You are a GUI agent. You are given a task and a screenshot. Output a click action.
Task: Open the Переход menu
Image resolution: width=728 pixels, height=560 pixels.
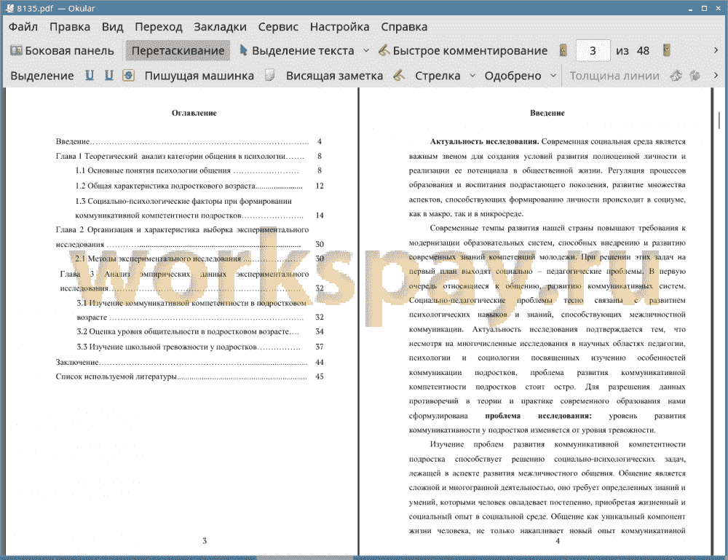pyautogui.click(x=158, y=27)
